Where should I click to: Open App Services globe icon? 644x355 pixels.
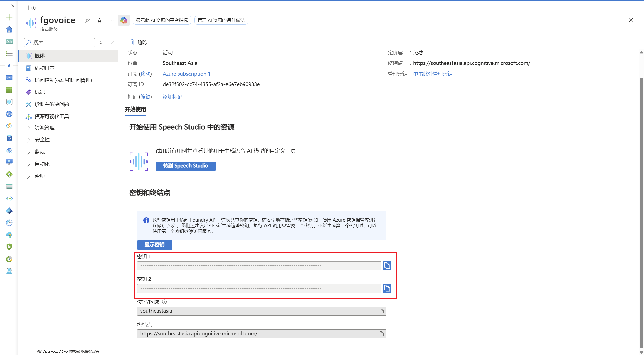pos(9,114)
